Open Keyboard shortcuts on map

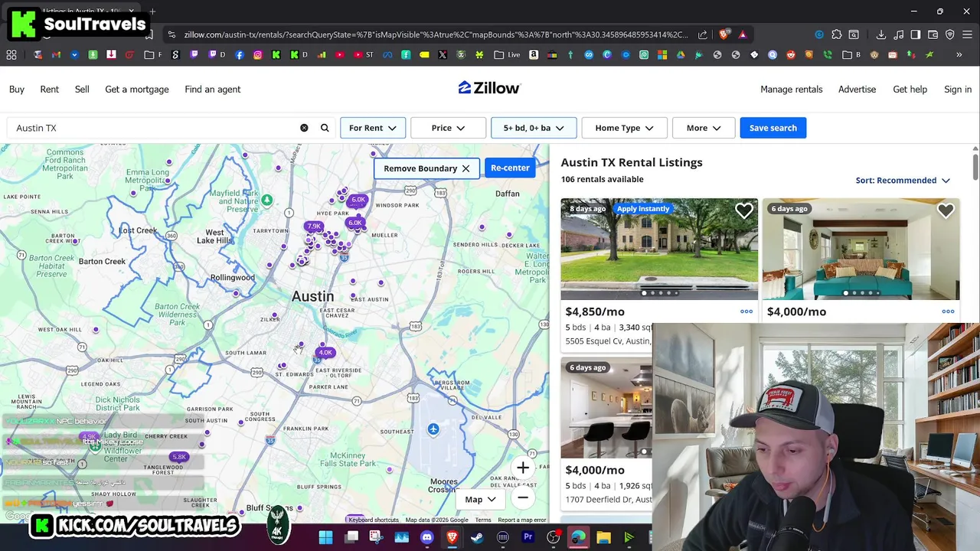pyautogui.click(x=374, y=520)
